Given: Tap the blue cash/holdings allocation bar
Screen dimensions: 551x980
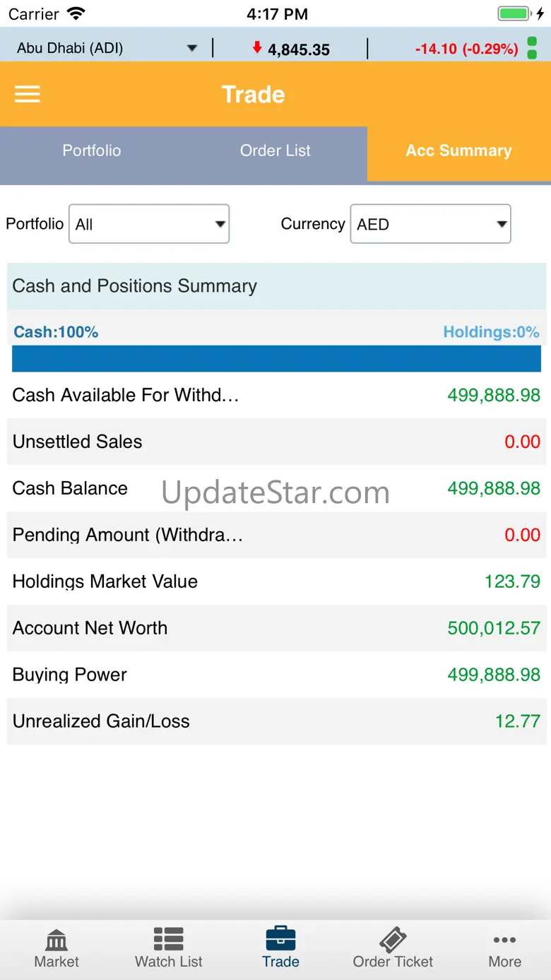Looking at the screenshot, I should click(x=276, y=358).
